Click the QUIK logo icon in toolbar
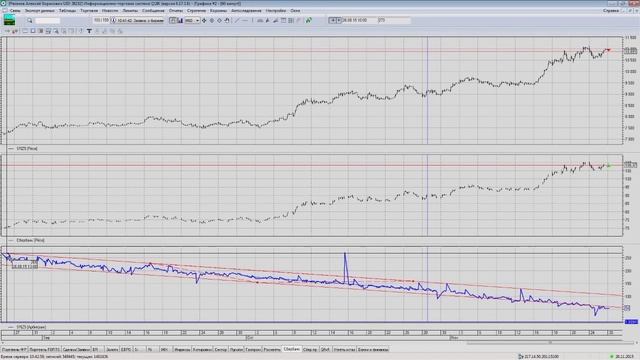640x360 pixels. pos(9,20)
